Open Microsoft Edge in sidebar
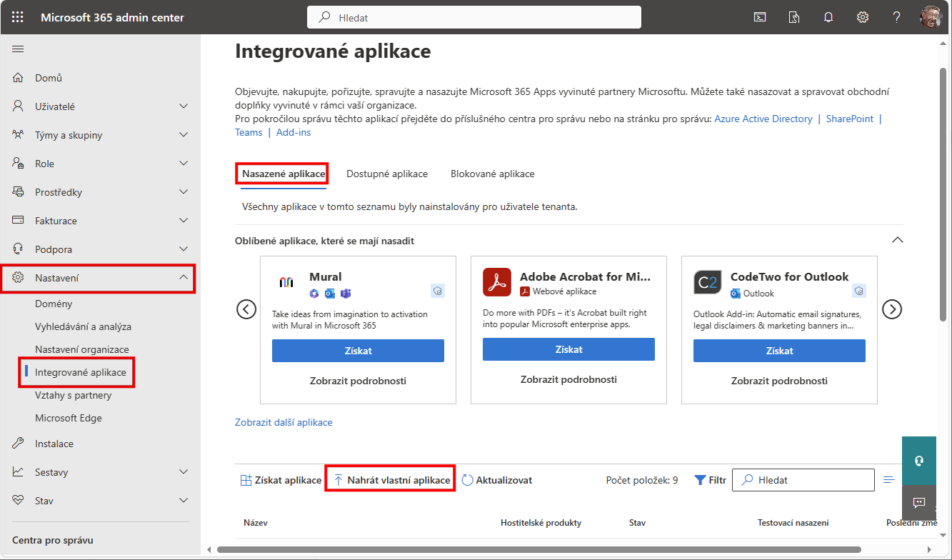This screenshot has height=560, width=952. pyautogui.click(x=69, y=418)
